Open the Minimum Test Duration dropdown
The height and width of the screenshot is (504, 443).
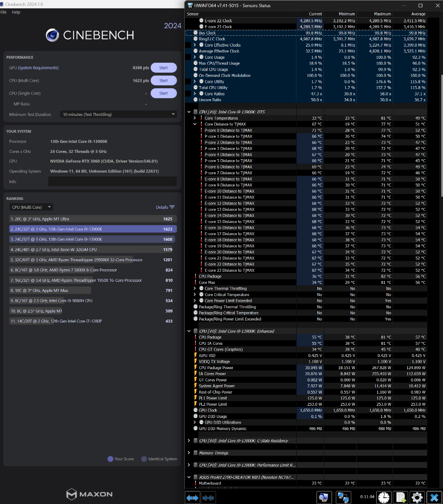pos(119,114)
